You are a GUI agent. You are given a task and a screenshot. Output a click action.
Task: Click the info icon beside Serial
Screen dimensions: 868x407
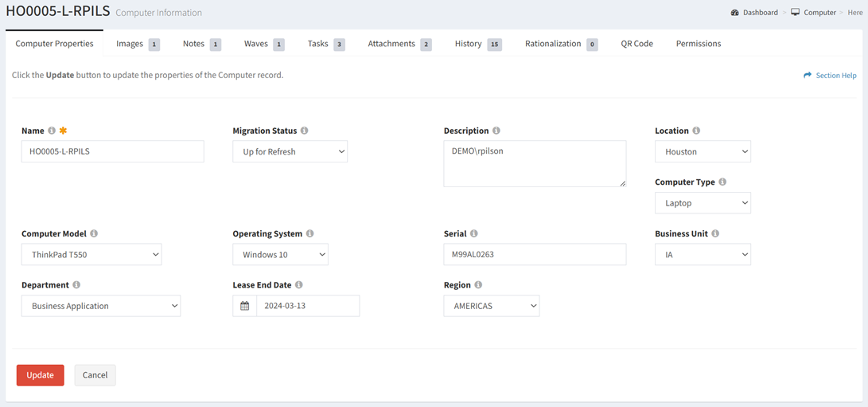tap(474, 234)
